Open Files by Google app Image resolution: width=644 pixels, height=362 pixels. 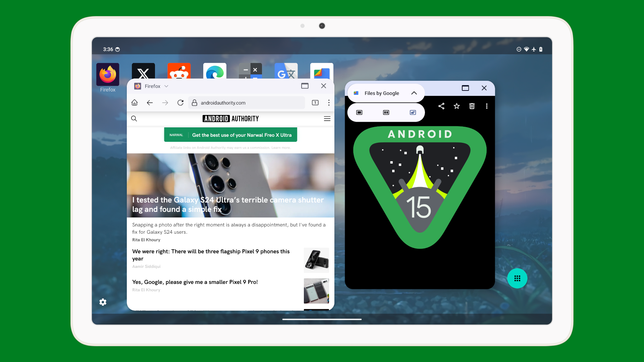(x=381, y=93)
